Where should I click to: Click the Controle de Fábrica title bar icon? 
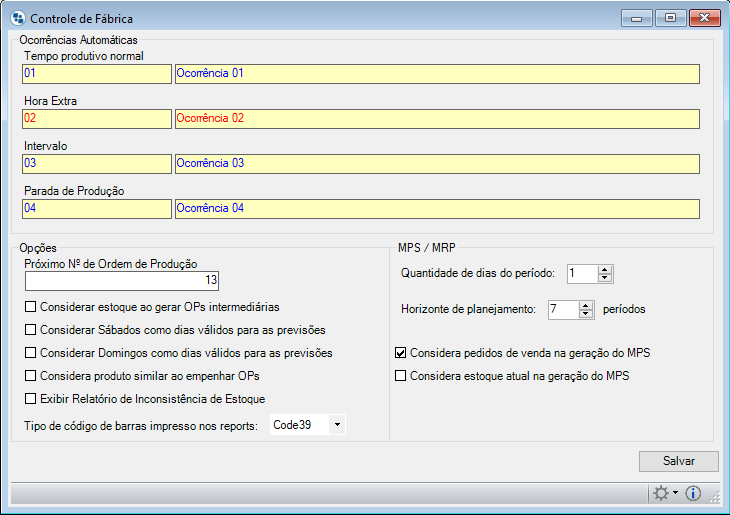coord(17,19)
